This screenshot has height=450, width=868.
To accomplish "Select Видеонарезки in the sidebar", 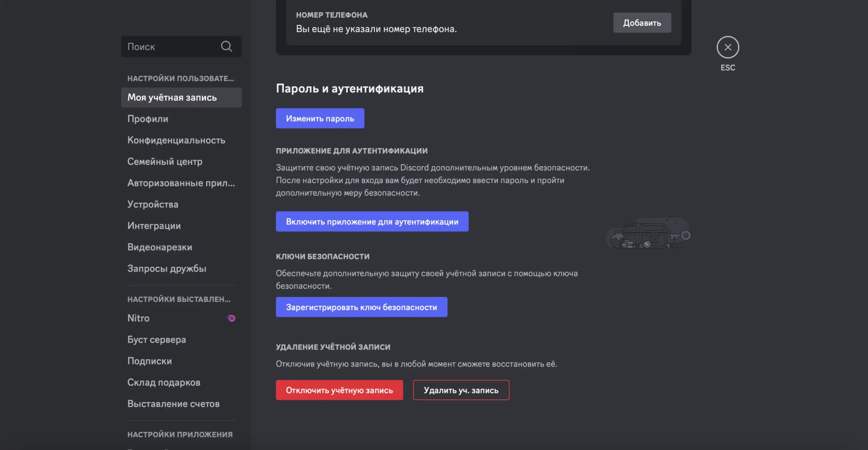I will coord(159,247).
